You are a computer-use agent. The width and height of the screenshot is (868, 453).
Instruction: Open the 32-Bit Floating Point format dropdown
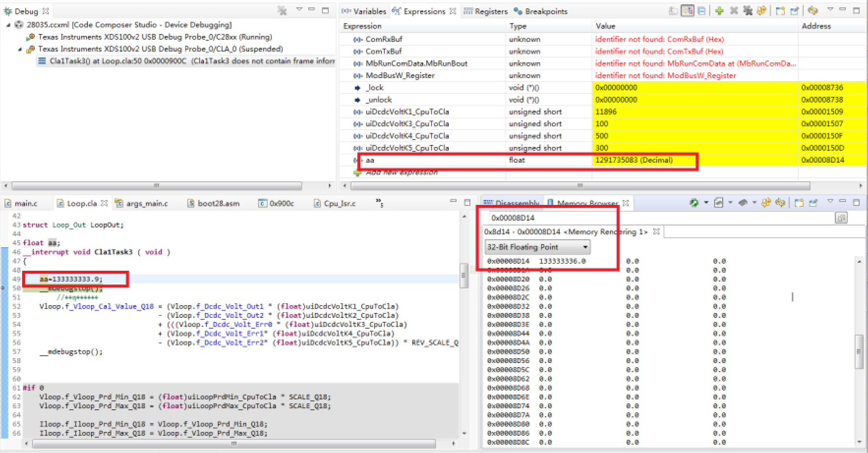(538, 247)
